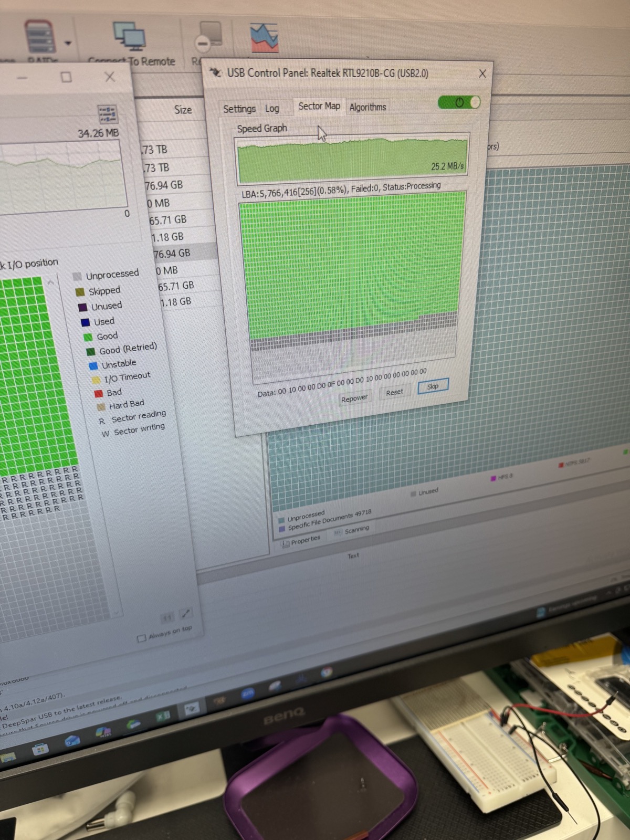Screen dimensions: 630x840
Task: Click the USB Control Panel title icon
Action: [x=215, y=72]
